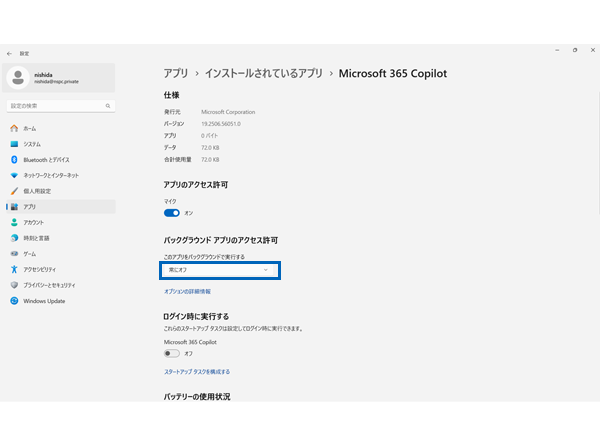Click the Windows Update sync icon
The image size is (600, 445).
coord(14,301)
